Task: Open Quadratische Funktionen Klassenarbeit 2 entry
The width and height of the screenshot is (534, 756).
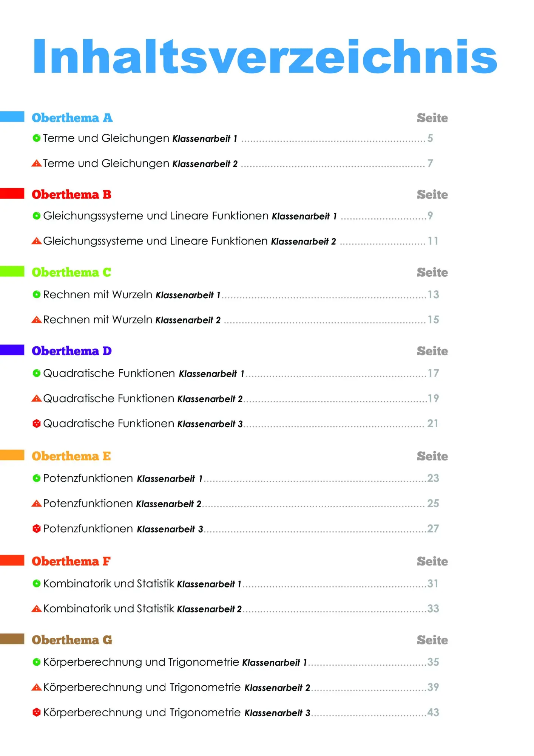Action: [143, 398]
